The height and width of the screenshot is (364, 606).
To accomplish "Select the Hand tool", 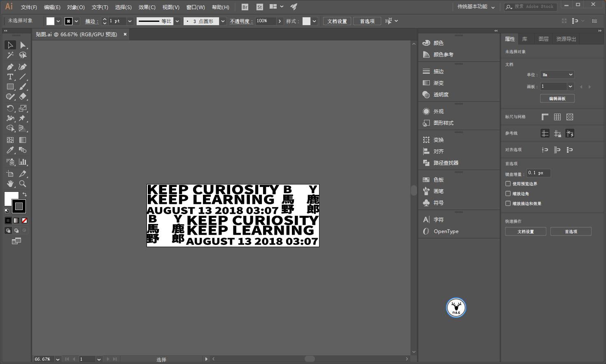I will [x=10, y=184].
